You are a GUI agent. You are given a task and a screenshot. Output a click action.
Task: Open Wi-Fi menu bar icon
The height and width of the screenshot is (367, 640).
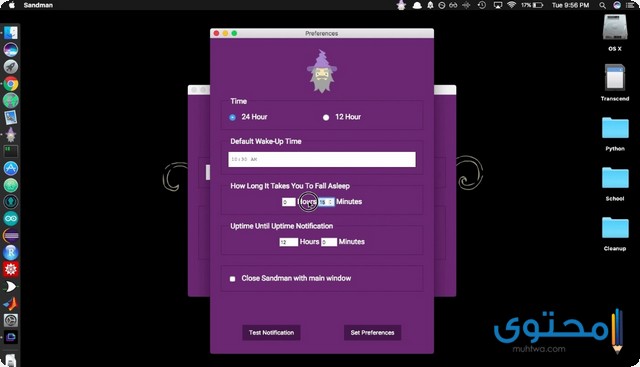click(511, 5)
